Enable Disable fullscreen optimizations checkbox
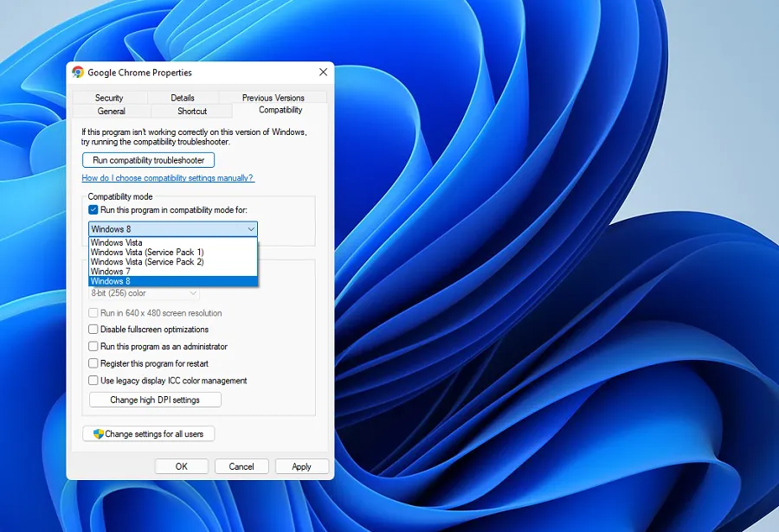This screenshot has width=779, height=532. pyautogui.click(x=93, y=330)
